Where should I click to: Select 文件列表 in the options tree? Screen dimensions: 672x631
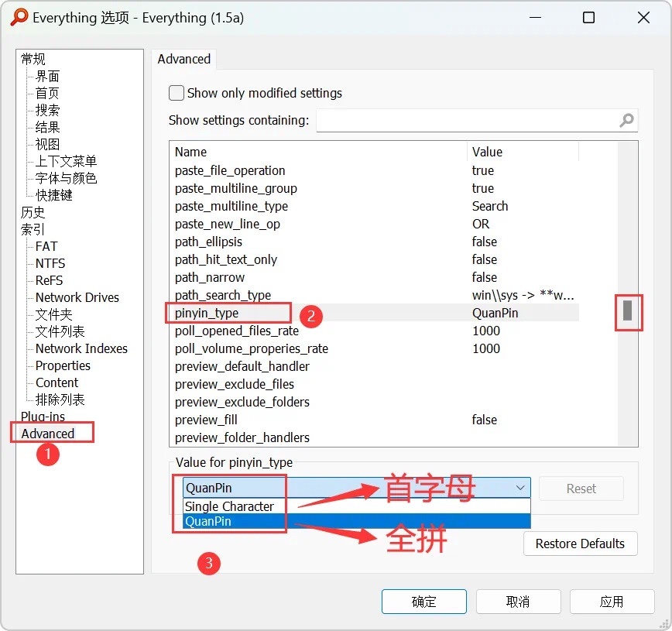click(x=60, y=331)
